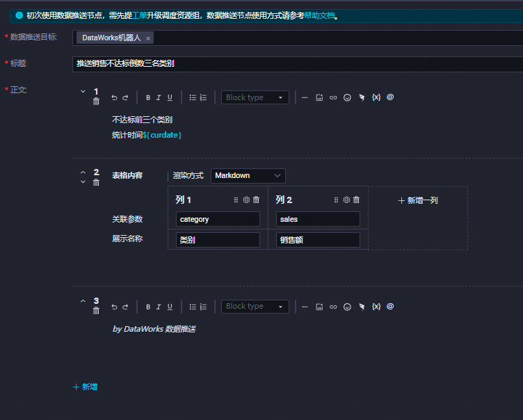Open settings gear for column 列 2
The height and width of the screenshot is (420, 523).
coord(346,200)
